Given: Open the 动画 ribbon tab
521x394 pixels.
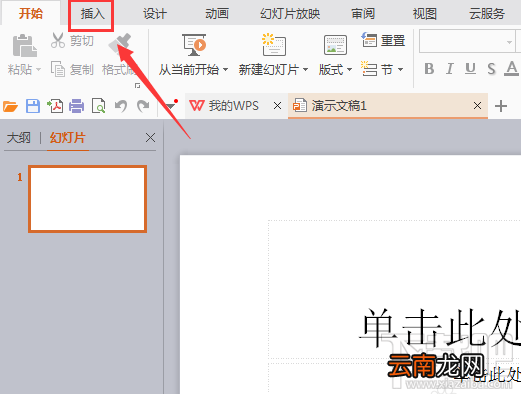Looking at the screenshot, I should (217, 14).
